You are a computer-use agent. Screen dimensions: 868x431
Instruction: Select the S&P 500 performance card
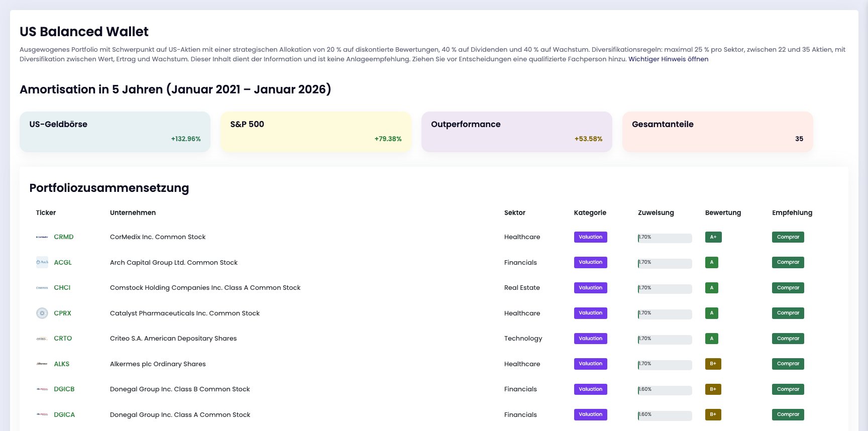(316, 132)
